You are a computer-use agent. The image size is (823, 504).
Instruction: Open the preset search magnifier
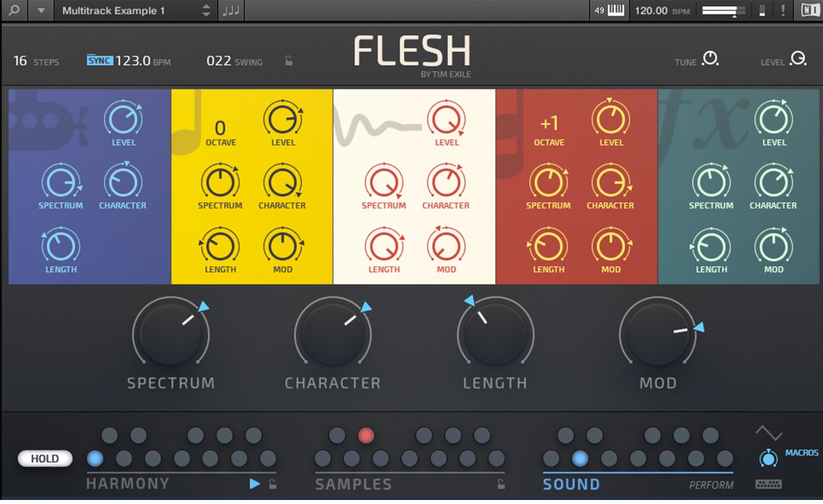tap(14, 10)
